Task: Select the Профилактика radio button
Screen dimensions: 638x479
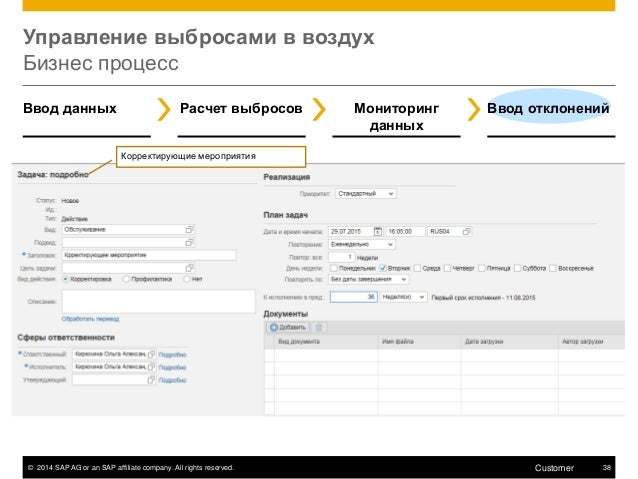Action: click(127, 280)
